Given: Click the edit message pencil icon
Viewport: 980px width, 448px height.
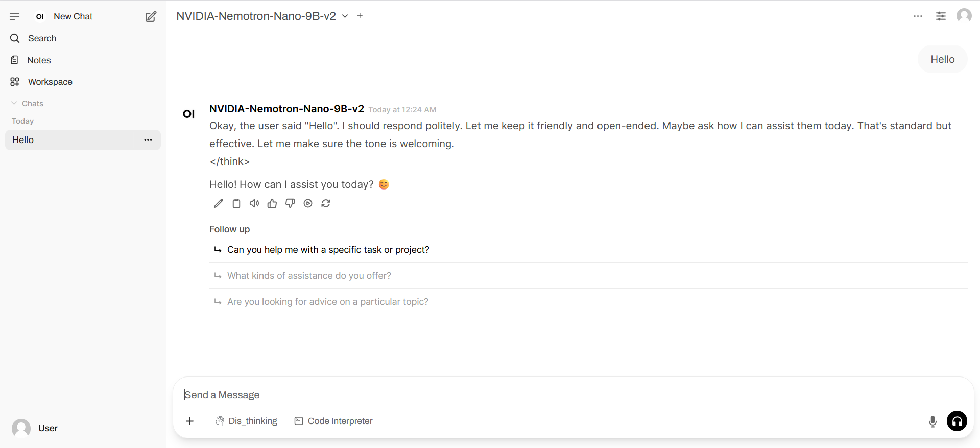Looking at the screenshot, I should 219,203.
